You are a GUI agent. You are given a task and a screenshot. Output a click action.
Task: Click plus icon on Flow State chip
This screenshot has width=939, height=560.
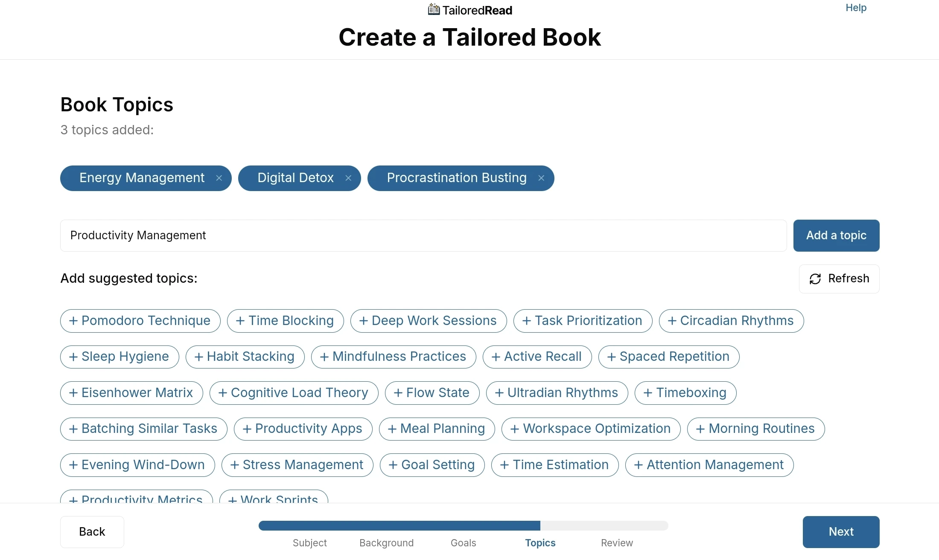(398, 393)
